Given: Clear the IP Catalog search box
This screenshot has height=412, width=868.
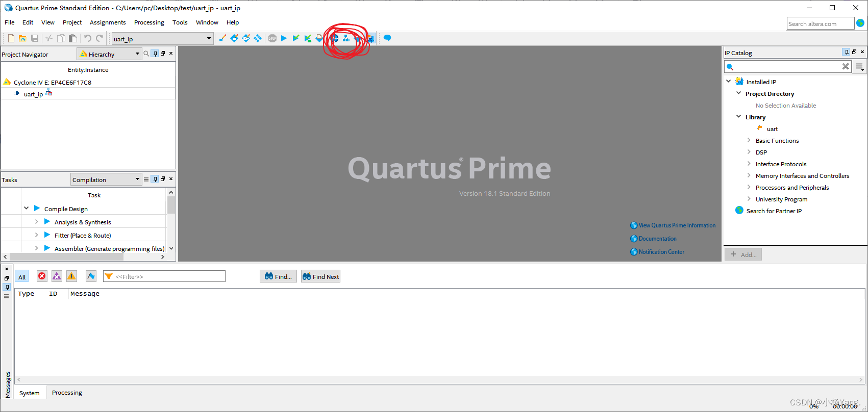Looking at the screenshot, I should click(846, 66).
